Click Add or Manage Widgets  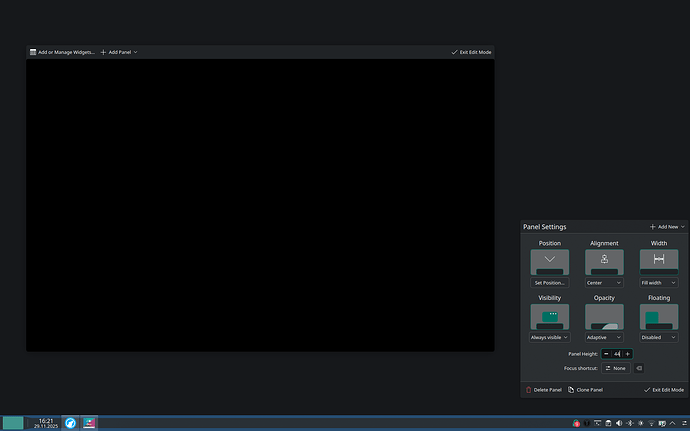[62, 52]
